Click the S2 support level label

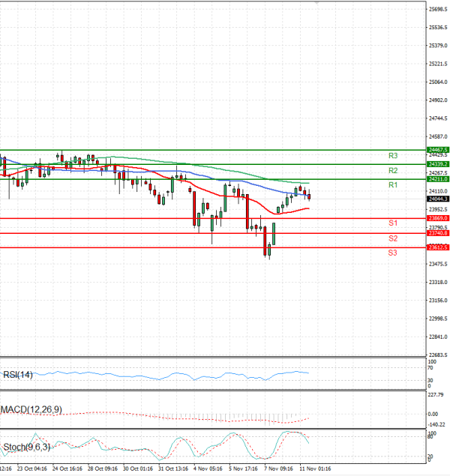coord(392,238)
